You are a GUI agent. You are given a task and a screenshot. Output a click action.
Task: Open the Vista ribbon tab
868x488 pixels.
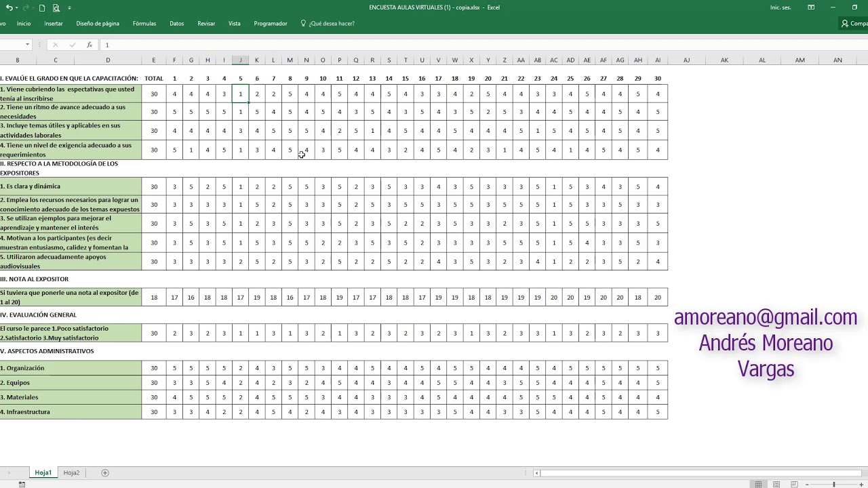pyautogui.click(x=235, y=23)
